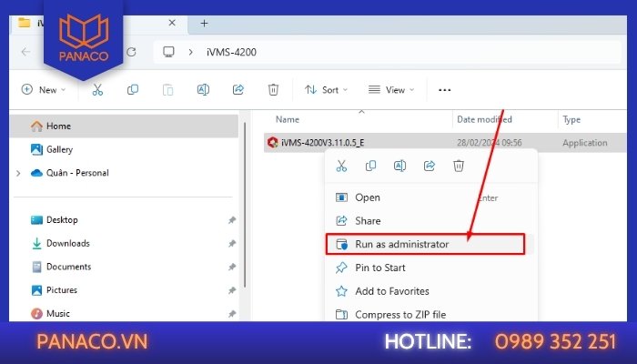This screenshot has width=637, height=364.
Task: Click the Copy icon in the context menu
Action: (x=370, y=166)
